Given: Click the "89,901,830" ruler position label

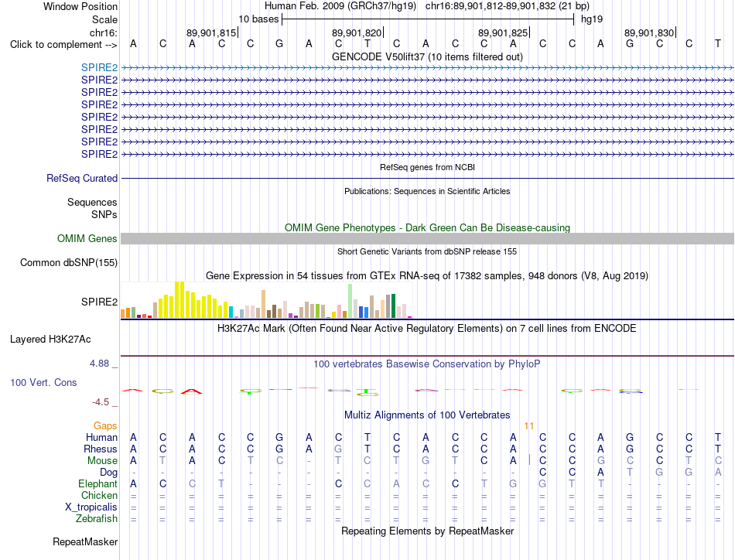Looking at the screenshot, I should (649, 32).
